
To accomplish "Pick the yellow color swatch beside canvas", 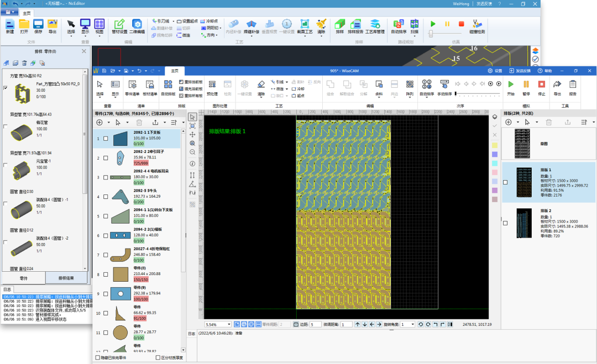I will pyautogui.click(x=495, y=145).
